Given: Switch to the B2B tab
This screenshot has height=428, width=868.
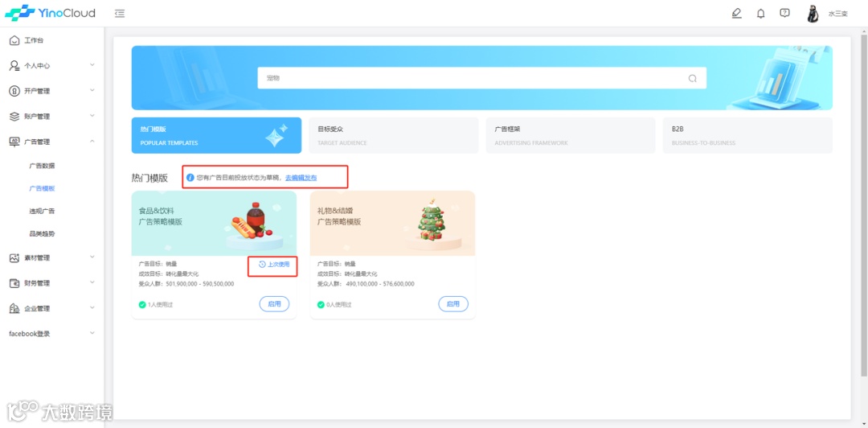Looking at the screenshot, I should pyautogui.click(x=748, y=135).
